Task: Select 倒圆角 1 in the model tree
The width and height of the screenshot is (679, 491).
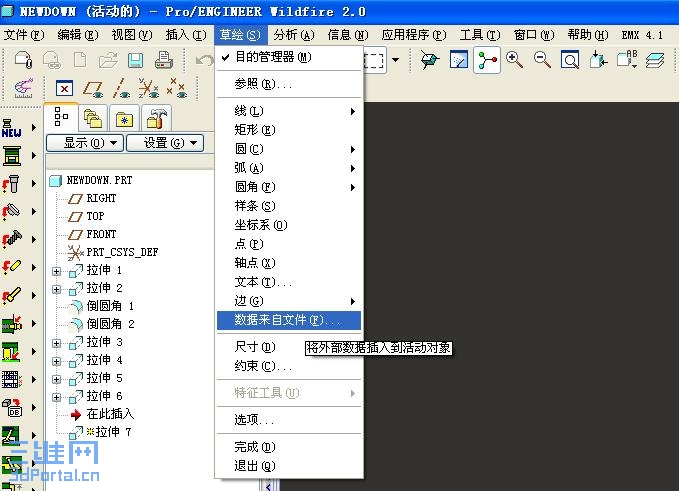Action: coord(110,306)
